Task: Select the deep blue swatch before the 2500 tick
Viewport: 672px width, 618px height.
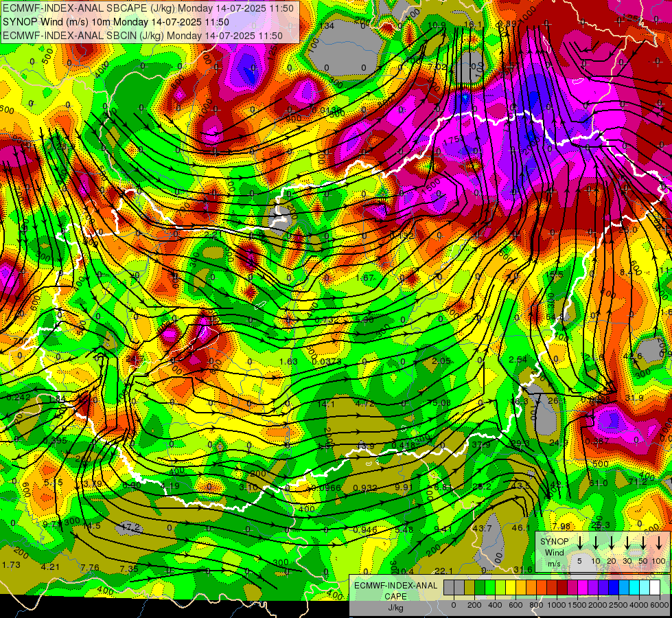Action: point(613,588)
